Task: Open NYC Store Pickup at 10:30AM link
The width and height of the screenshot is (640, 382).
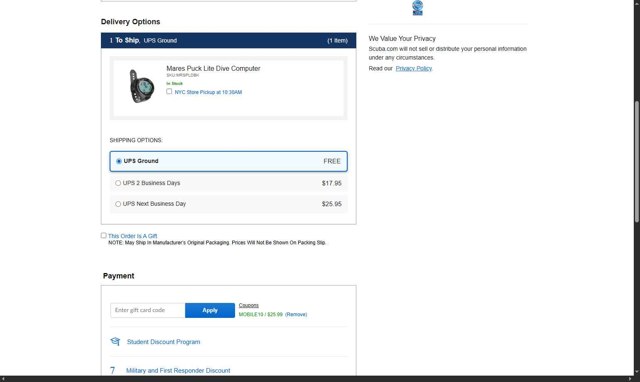Action: [x=208, y=92]
